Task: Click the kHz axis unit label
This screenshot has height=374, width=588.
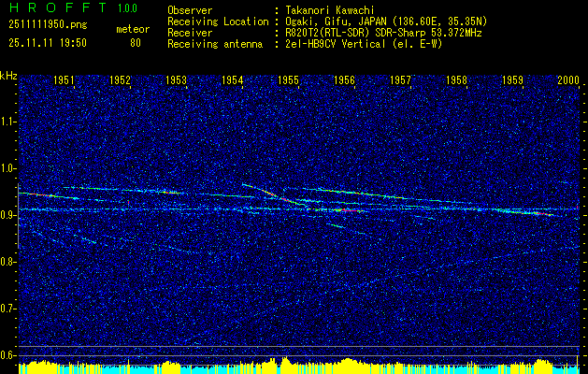Action: pyautogui.click(x=9, y=76)
